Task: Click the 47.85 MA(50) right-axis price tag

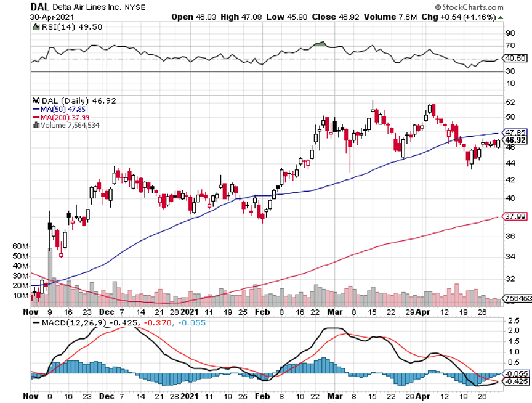Action: point(516,132)
